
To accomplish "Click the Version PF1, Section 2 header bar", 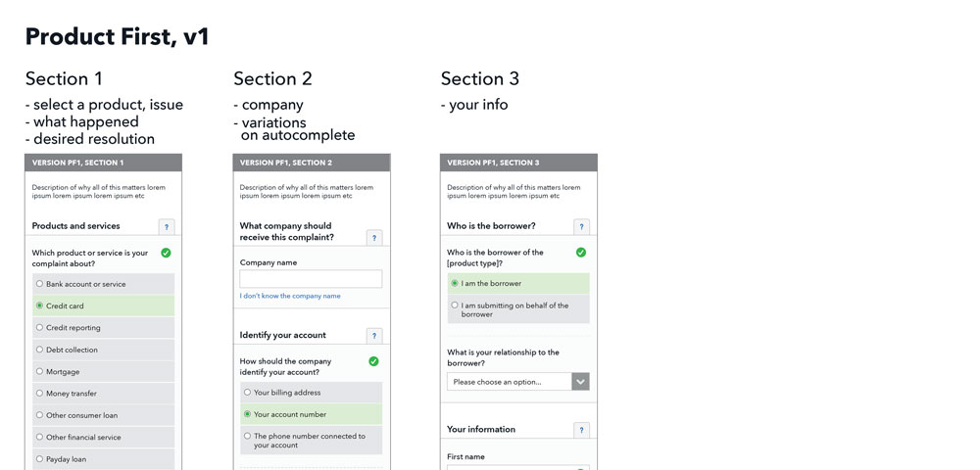I will coord(311,163).
